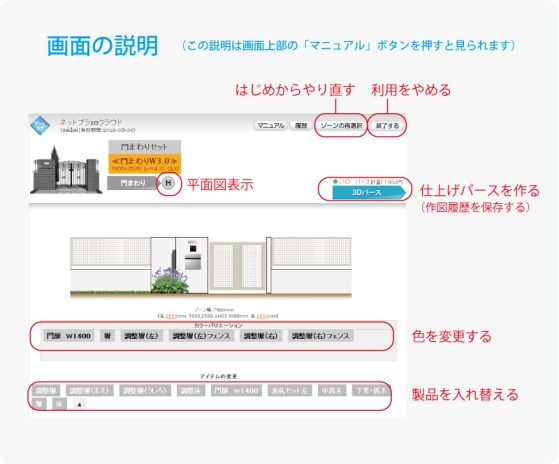
Task: Swap item 床 in second item row
Action: click(59, 404)
